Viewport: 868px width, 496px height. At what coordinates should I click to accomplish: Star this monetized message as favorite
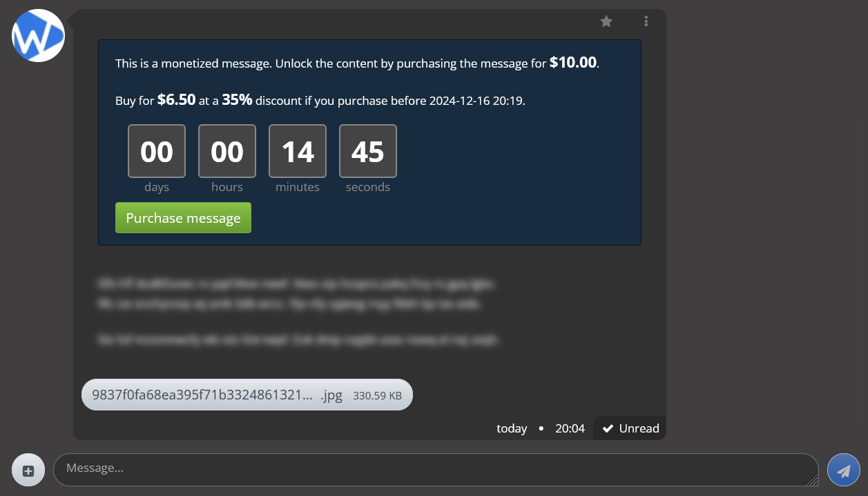(x=606, y=21)
